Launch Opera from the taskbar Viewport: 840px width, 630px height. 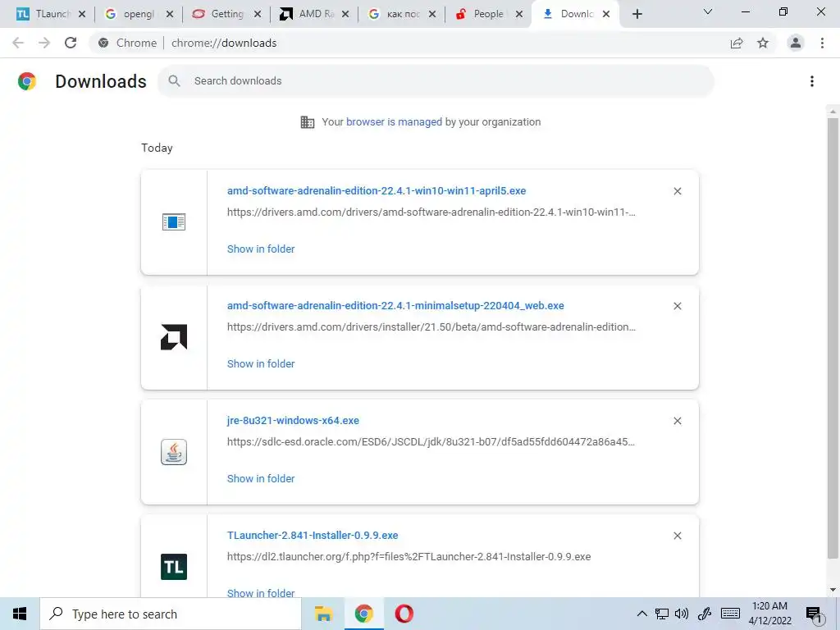404,614
